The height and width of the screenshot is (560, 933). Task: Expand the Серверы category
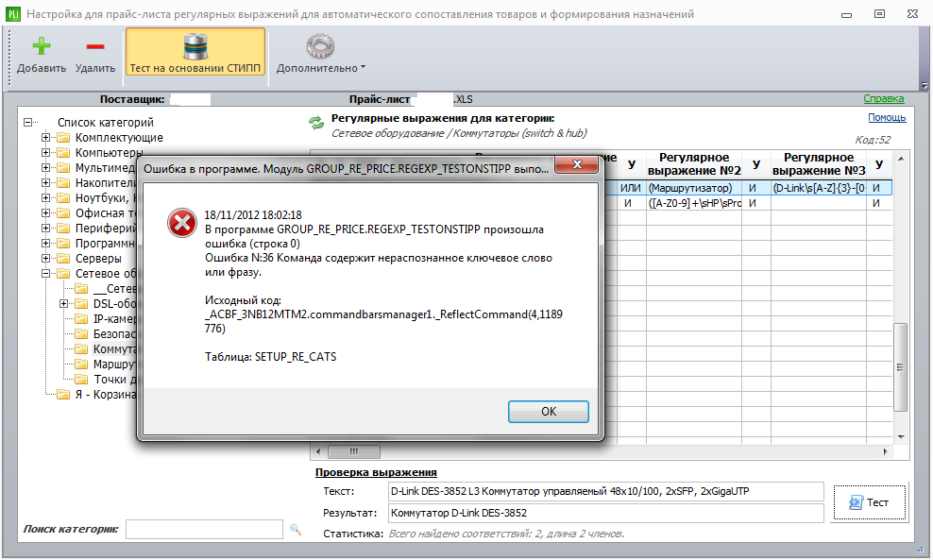46,258
